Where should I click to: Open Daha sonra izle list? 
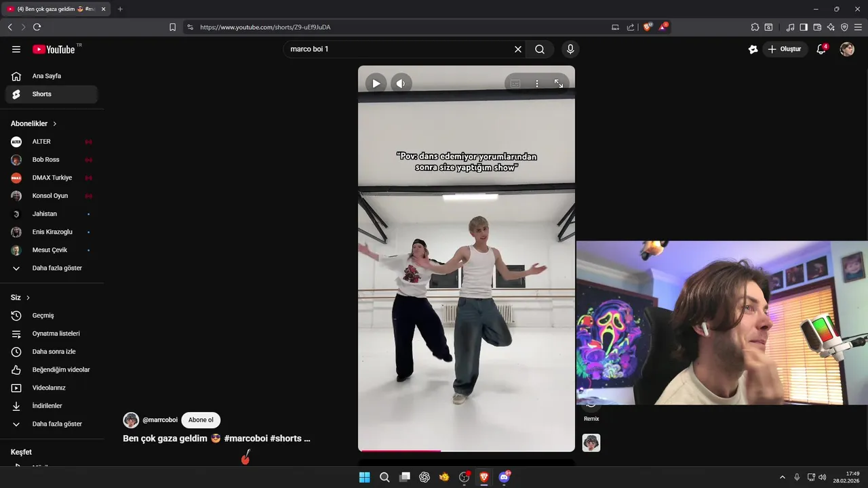point(52,352)
